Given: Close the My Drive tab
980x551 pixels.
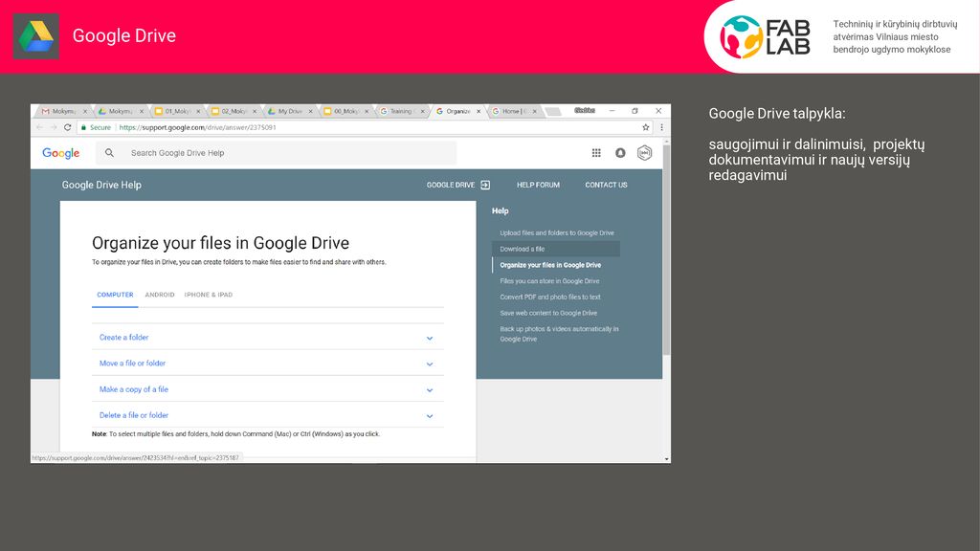Looking at the screenshot, I should (311, 111).
